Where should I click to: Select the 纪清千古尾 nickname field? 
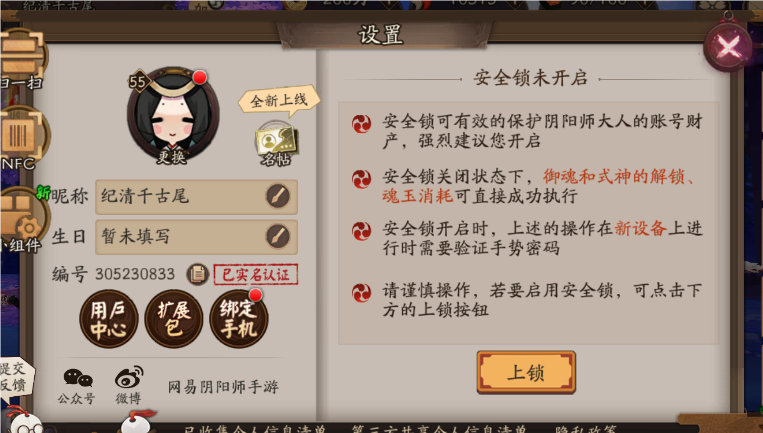pos(197,197)
